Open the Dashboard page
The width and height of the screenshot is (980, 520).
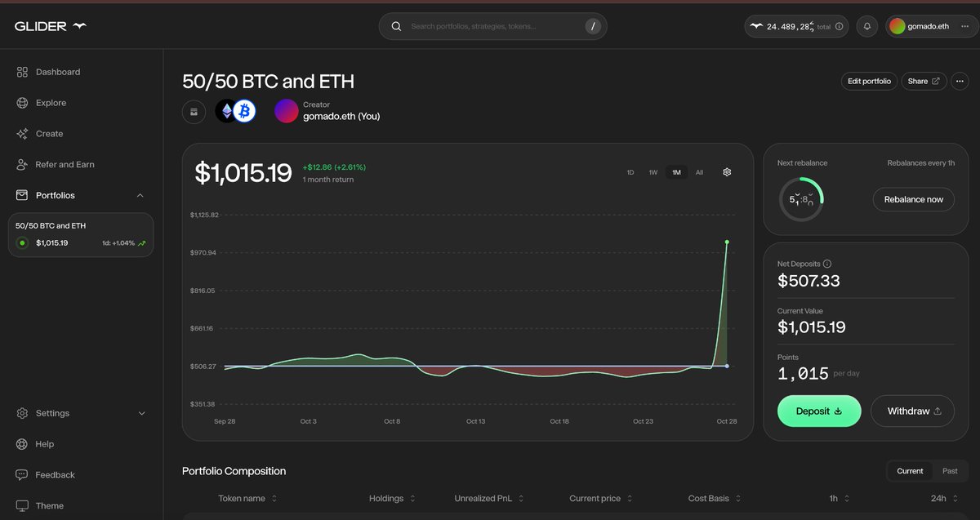[57, 72]
